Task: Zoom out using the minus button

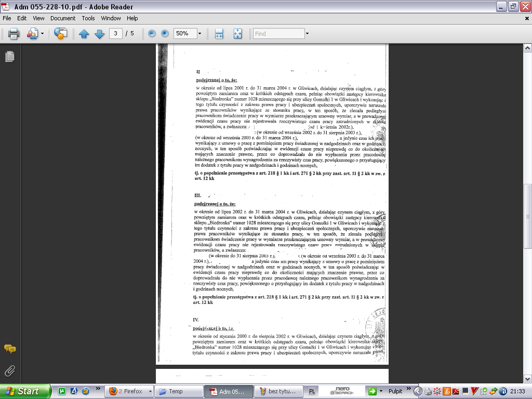Action: pos(152,34)
